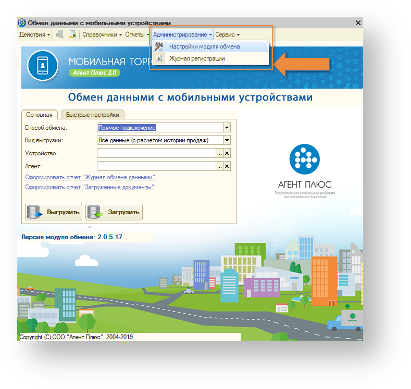411x389 pixels.
Task: Open the Отчеты menu
Action: 137,34
